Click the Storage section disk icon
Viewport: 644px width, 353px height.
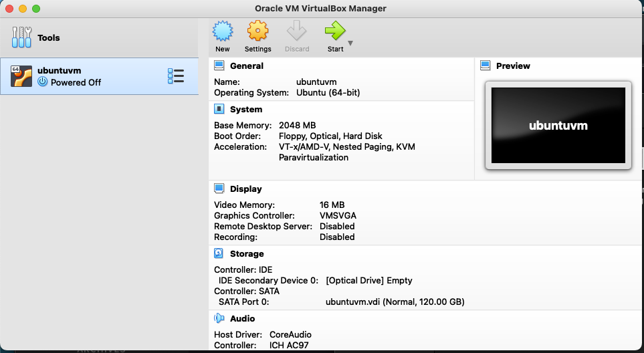(x=219, y=253)
